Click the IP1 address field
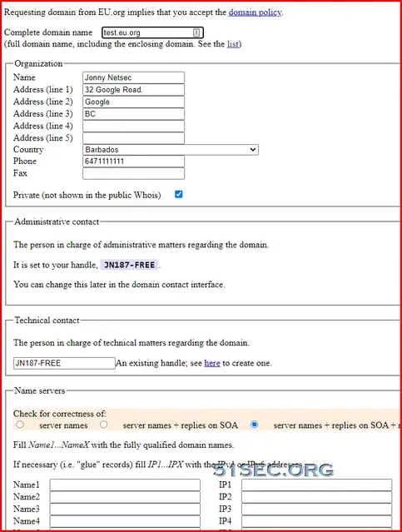The width and height of the screenshot is (402, 532). (317, 485)
